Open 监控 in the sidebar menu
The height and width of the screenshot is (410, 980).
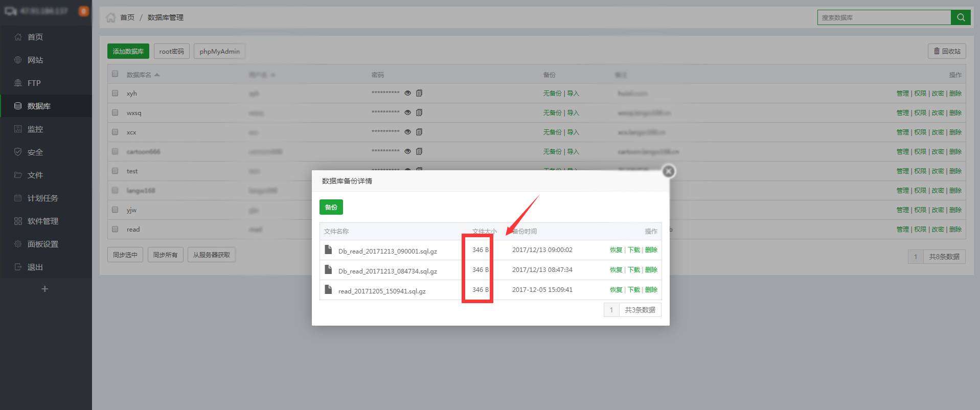click(35, 129)
